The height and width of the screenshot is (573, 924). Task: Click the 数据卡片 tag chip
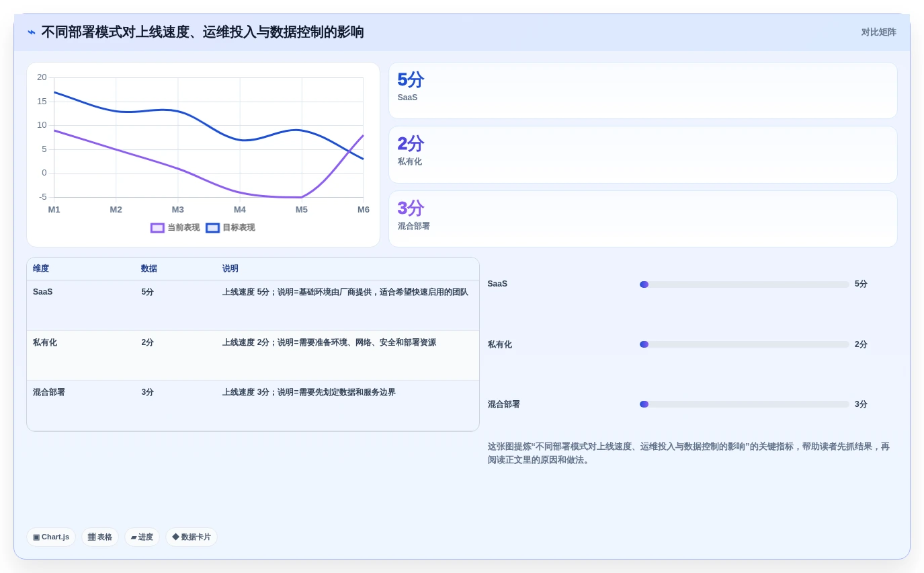pos(192,537)
